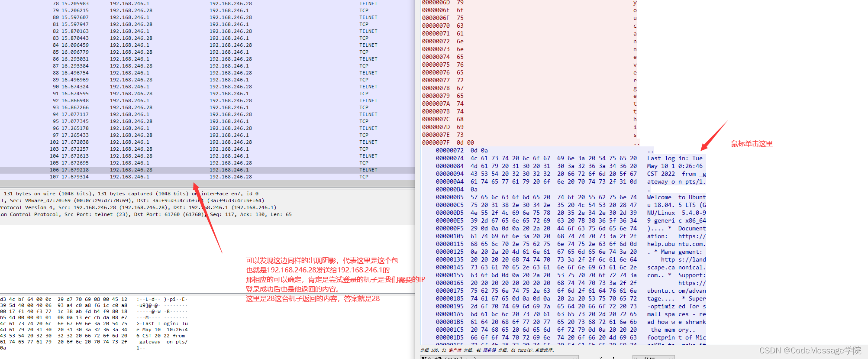
Task: Select packet 86 at time 16.293031
Action: click(207, 59)
